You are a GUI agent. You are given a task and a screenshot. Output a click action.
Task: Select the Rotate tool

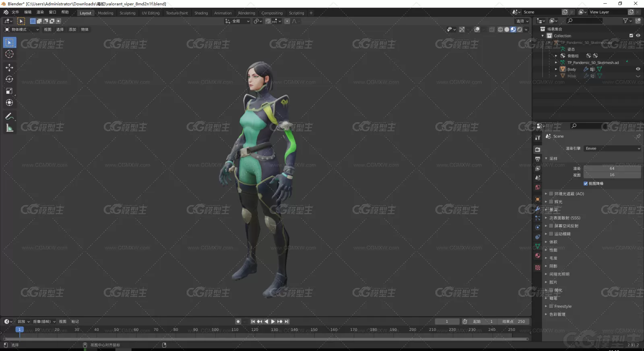10,79
